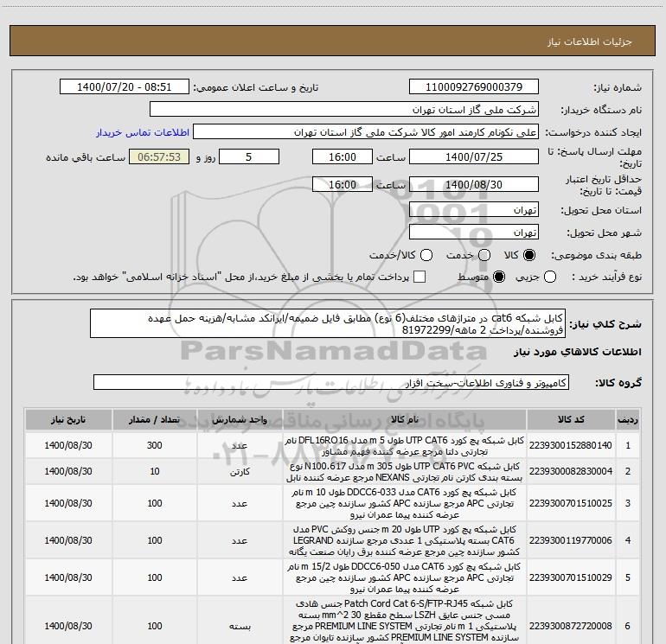666x644 pixels.
Task: Choose the جزیی purchase process option
Action: pyautogui.click(x=550, y=277)
